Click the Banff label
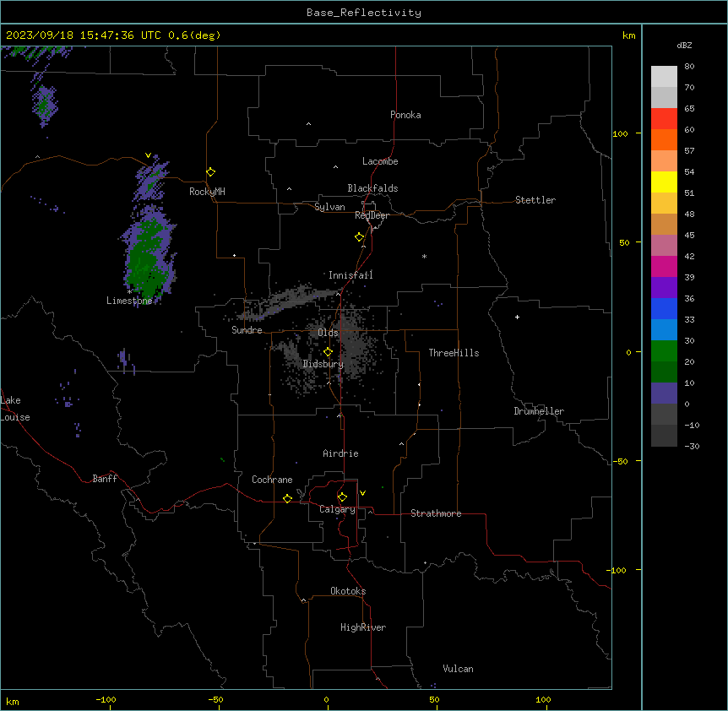 click(x=105, y=479)
